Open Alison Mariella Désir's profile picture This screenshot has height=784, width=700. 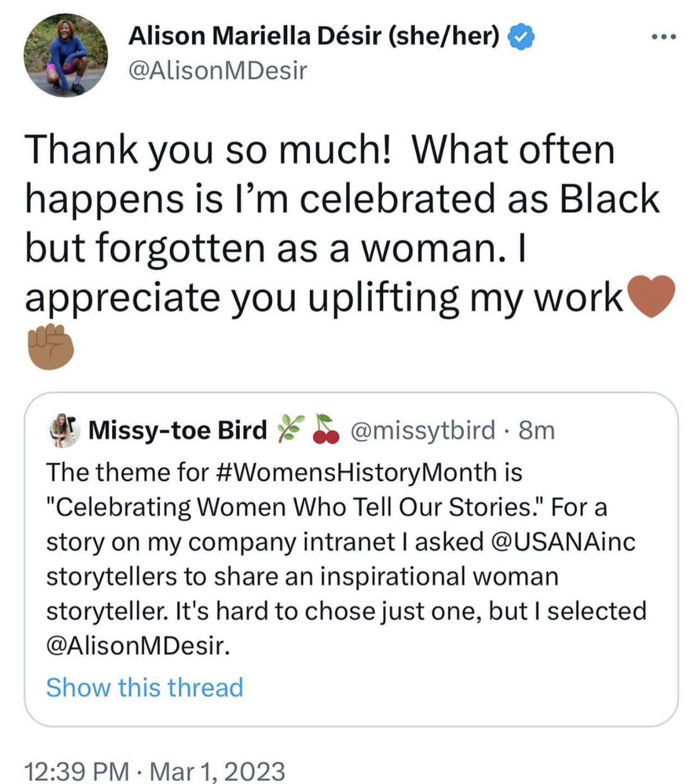[66, 55]
